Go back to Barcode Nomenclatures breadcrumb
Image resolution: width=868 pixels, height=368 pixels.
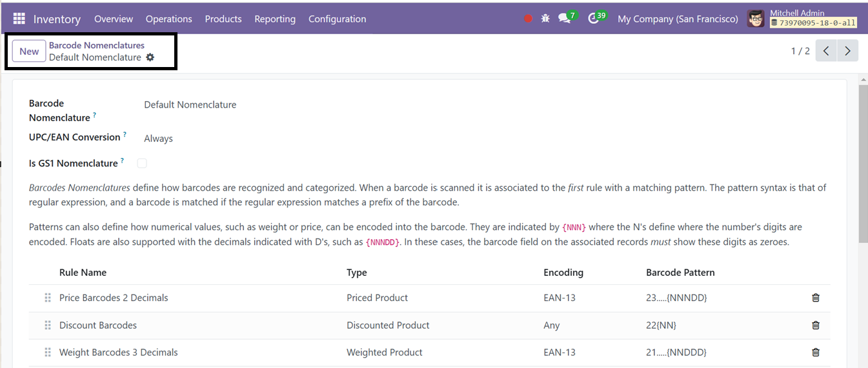tap(97, 45)
